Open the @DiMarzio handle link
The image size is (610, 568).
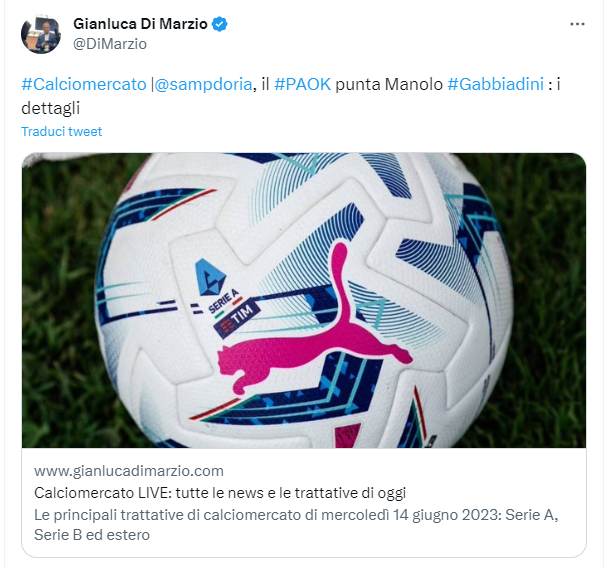coord(110,44)
